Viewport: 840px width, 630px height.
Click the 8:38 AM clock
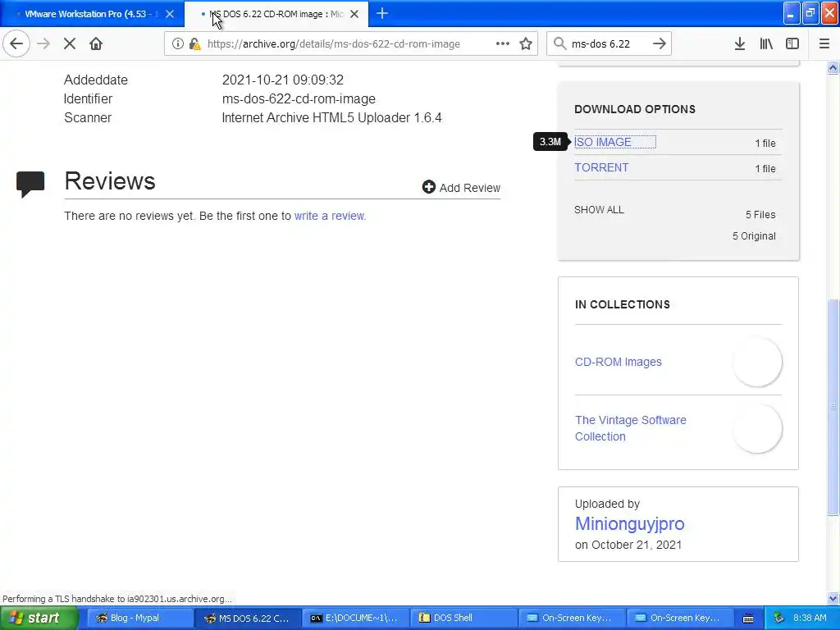coord(810,618)
